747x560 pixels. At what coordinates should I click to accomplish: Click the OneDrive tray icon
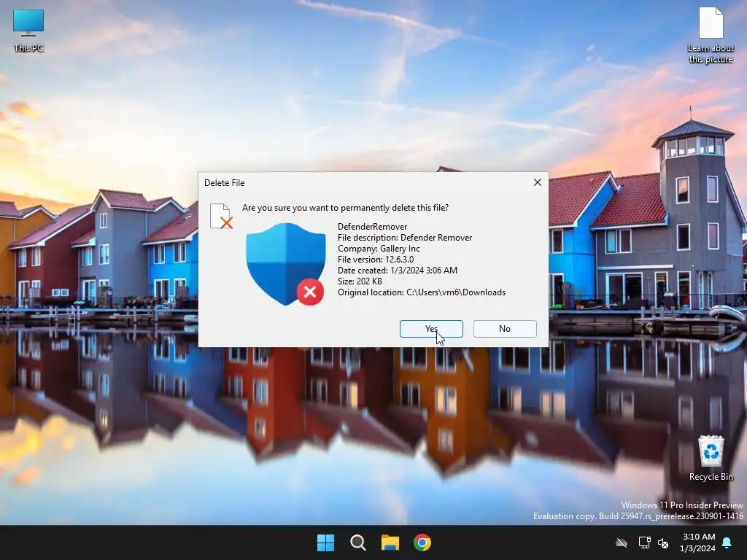(x=622, y=542)
